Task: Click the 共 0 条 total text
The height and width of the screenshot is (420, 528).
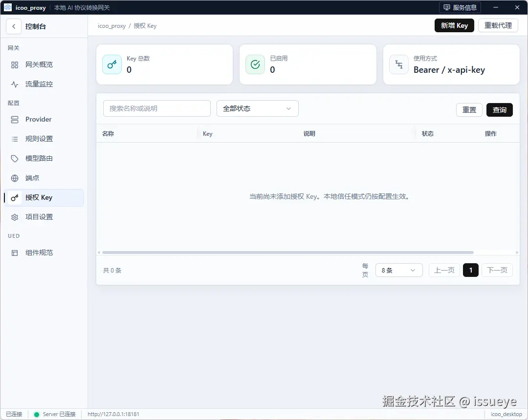Action: (112, 271)
